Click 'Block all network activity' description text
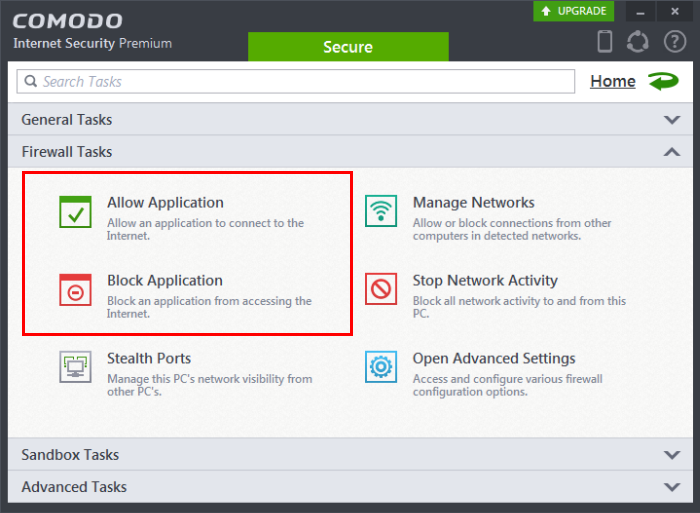Image resolution: width=700 pixels, height=513 pixels. 519,307
